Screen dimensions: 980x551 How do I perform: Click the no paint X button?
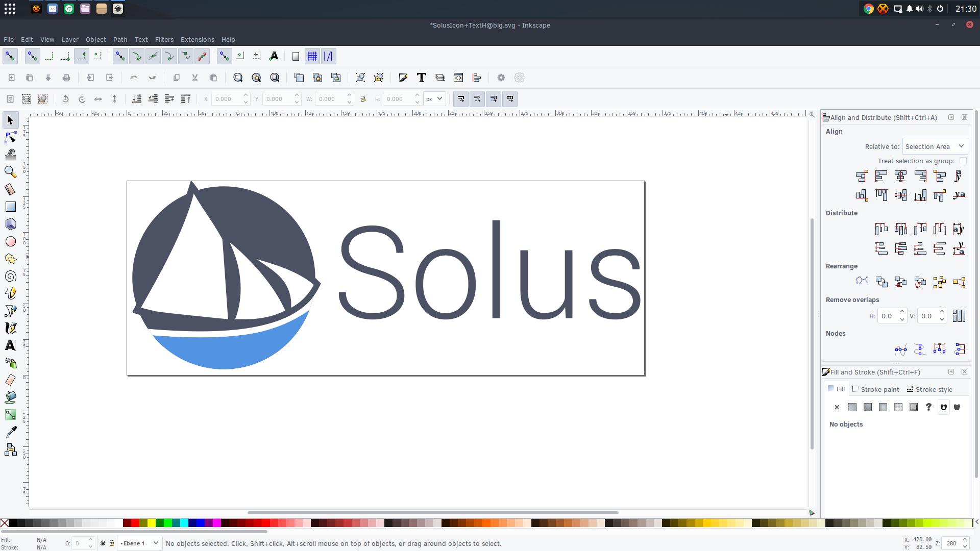[x=837, y=407]
